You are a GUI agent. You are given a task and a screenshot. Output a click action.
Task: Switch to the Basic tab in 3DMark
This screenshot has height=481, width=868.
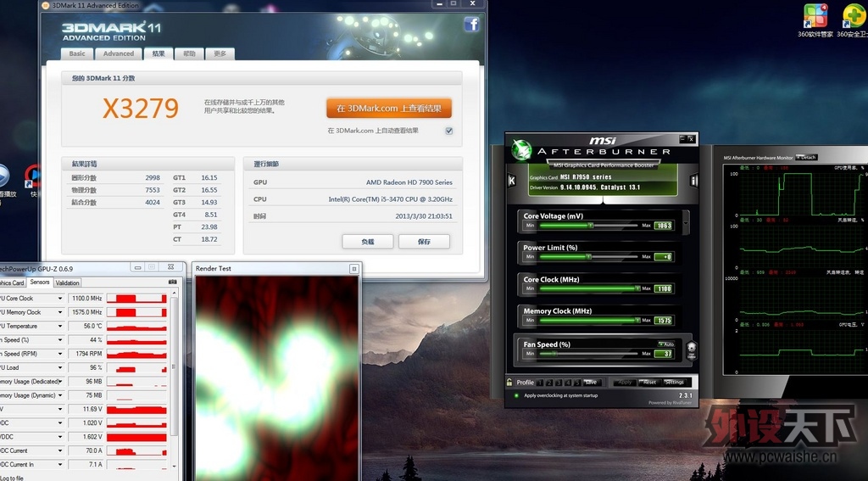pyautogui.click(x=77, y=53)
